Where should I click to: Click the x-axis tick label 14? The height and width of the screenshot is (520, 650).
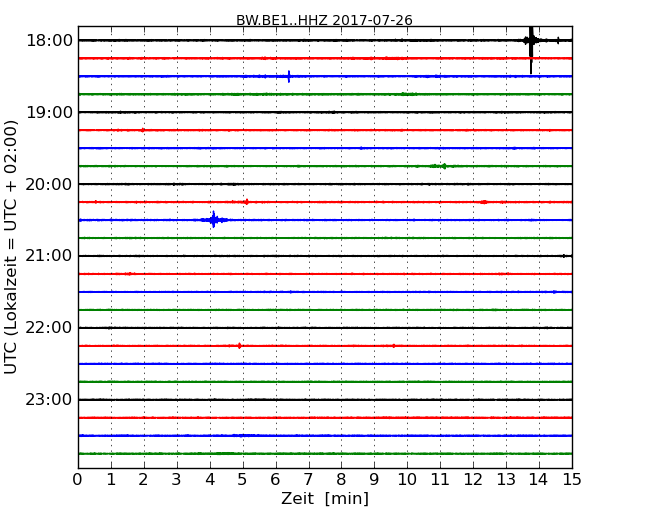(539, 479)
